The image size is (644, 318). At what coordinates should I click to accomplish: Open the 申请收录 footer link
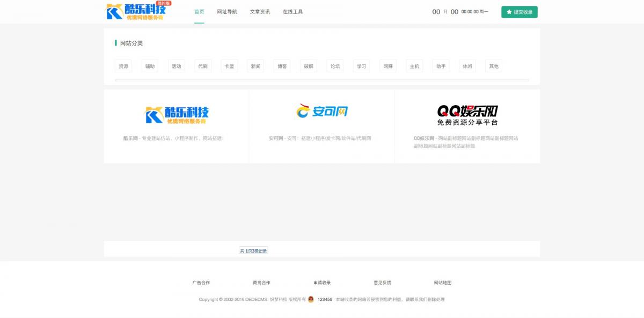[322, 283]
